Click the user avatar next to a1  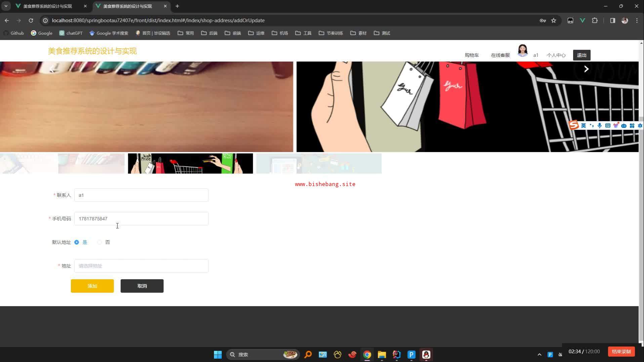tap(523, 50)
